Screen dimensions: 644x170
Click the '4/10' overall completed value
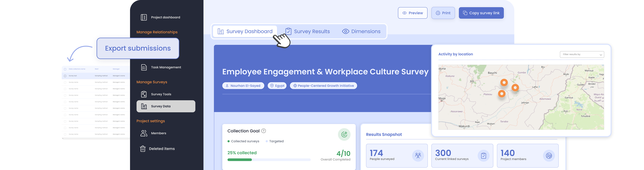(x=343, y=153)
